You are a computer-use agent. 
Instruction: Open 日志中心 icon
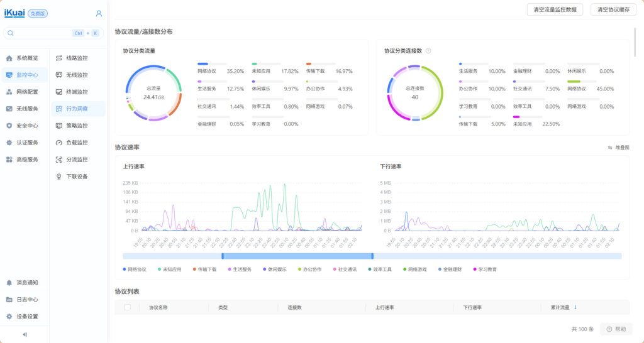pos(9,300)
